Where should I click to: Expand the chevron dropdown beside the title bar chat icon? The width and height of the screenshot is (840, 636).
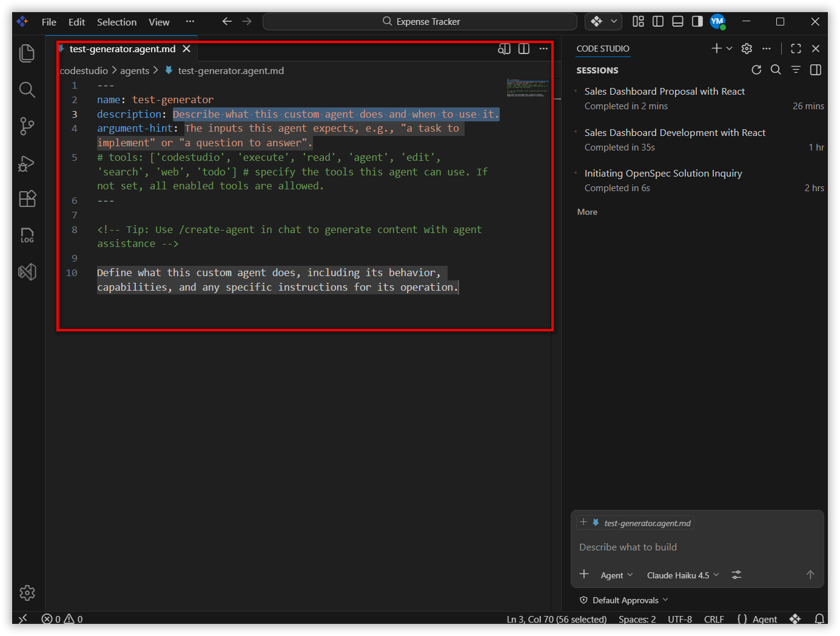click(614, 21)
